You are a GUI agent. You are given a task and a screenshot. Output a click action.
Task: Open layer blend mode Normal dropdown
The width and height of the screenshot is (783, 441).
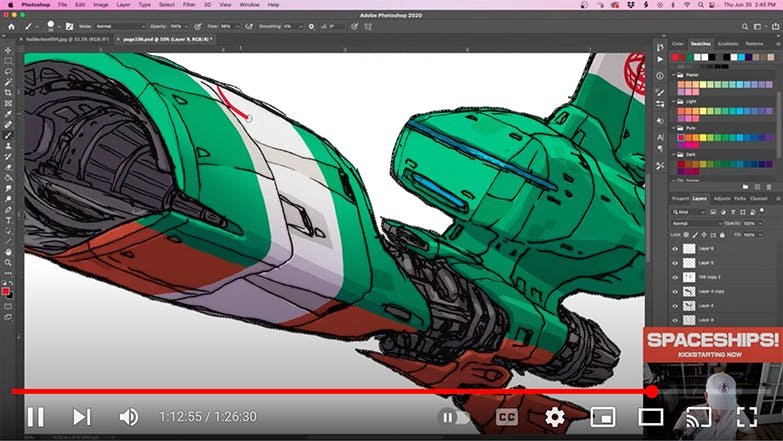coord(697,224)
